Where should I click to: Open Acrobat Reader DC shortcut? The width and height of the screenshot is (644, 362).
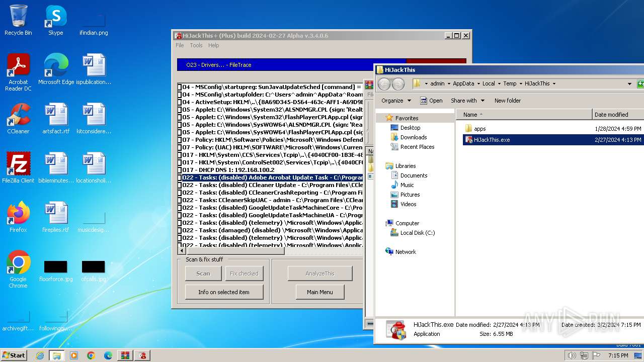tap(18, 72)
